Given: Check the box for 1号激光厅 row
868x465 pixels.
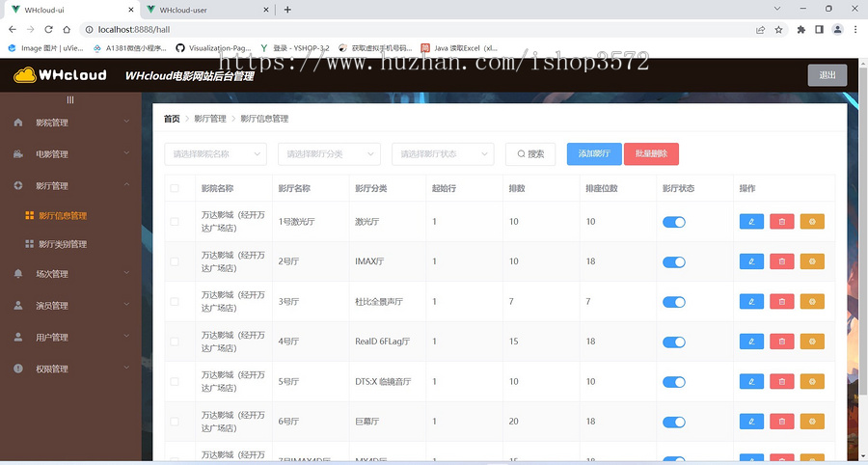Looking at the screenshot, I should (x=175, y=222).
